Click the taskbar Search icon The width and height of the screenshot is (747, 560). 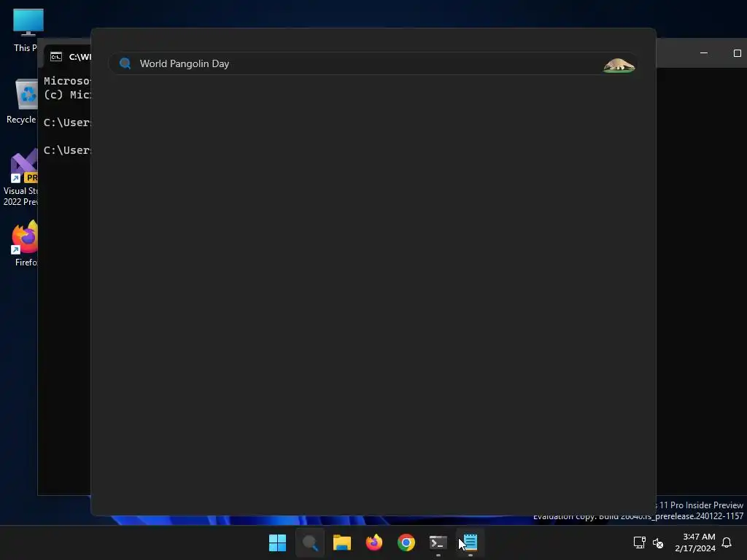(309, 542)
